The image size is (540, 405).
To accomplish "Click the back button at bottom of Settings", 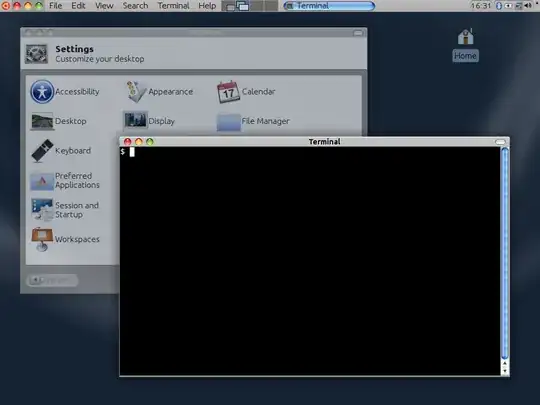I will point(52,280).
